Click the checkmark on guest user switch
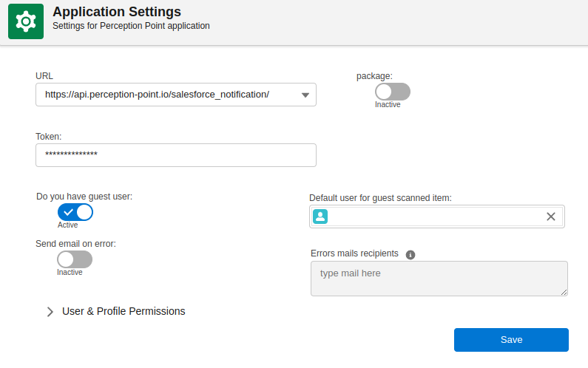This screenshot has width=588, height=368. click(67, 212)
